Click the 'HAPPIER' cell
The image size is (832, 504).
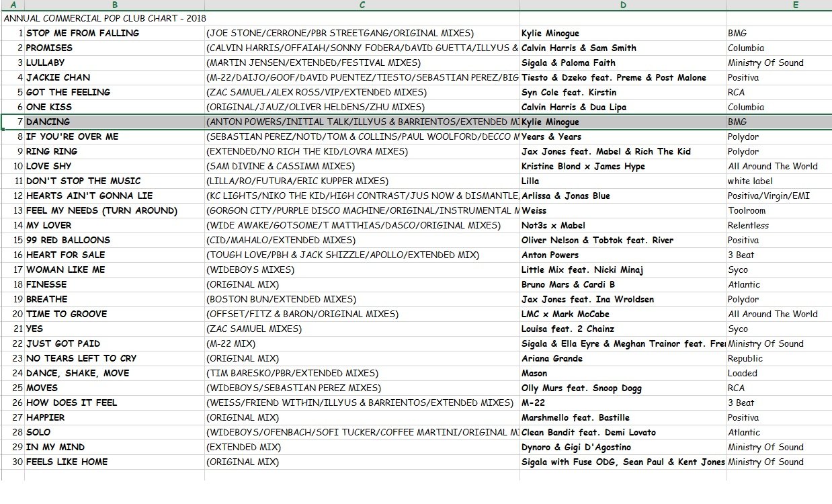coord(114,417)
